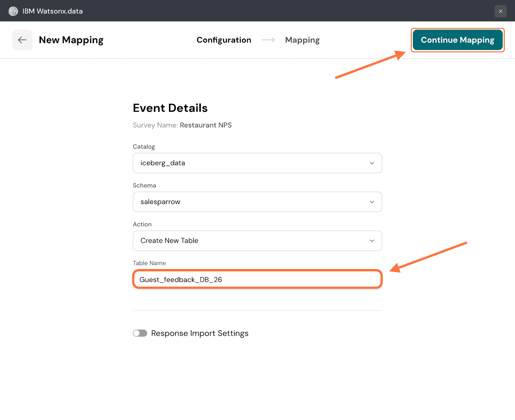
Task: Expand the salesparrow schema dropdown
Action: 257,202
